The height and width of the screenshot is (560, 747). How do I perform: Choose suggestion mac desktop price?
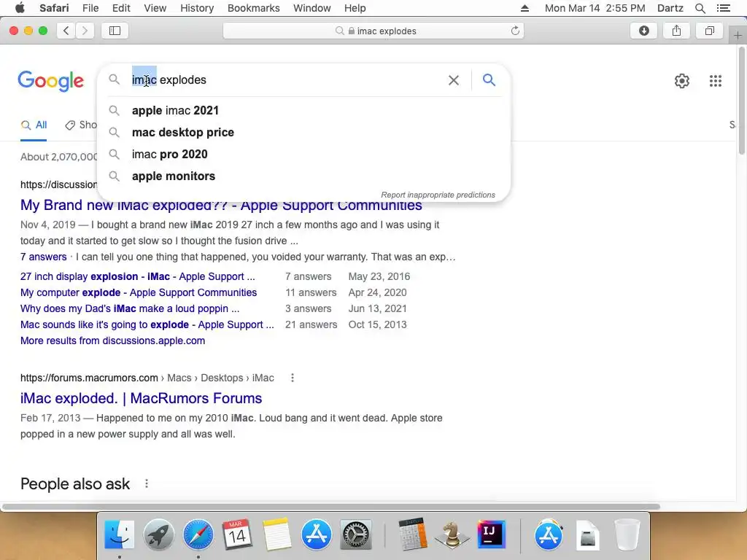(x=304, y=133)
